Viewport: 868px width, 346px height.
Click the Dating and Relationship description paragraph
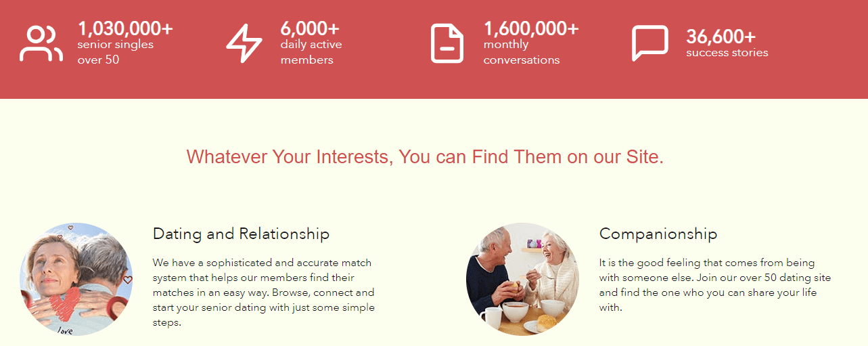[x=264, y=292]
